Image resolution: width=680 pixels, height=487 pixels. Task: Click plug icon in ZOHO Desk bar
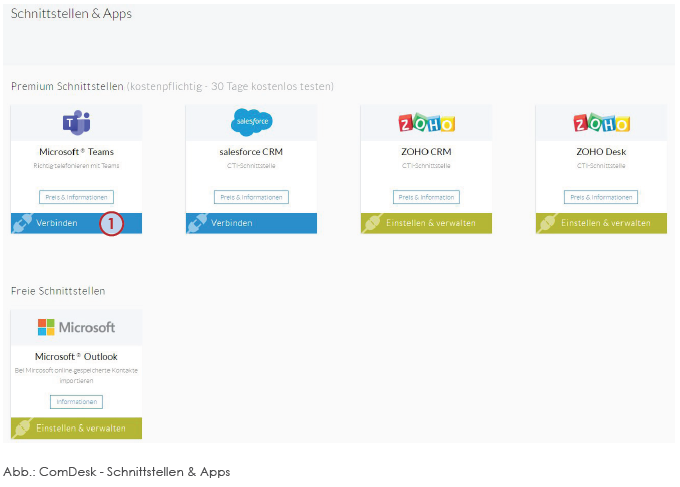click(x=547, y=223)
